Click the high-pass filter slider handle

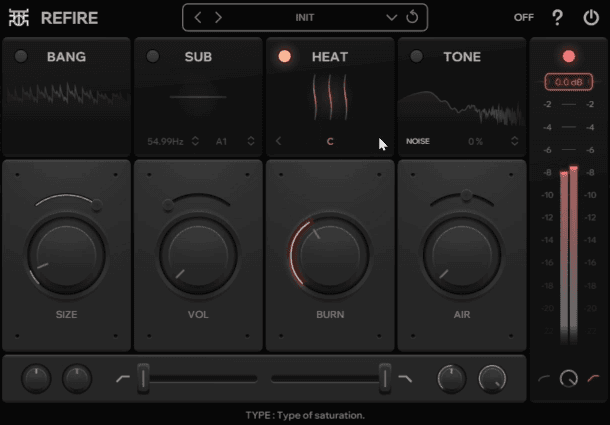143,378
